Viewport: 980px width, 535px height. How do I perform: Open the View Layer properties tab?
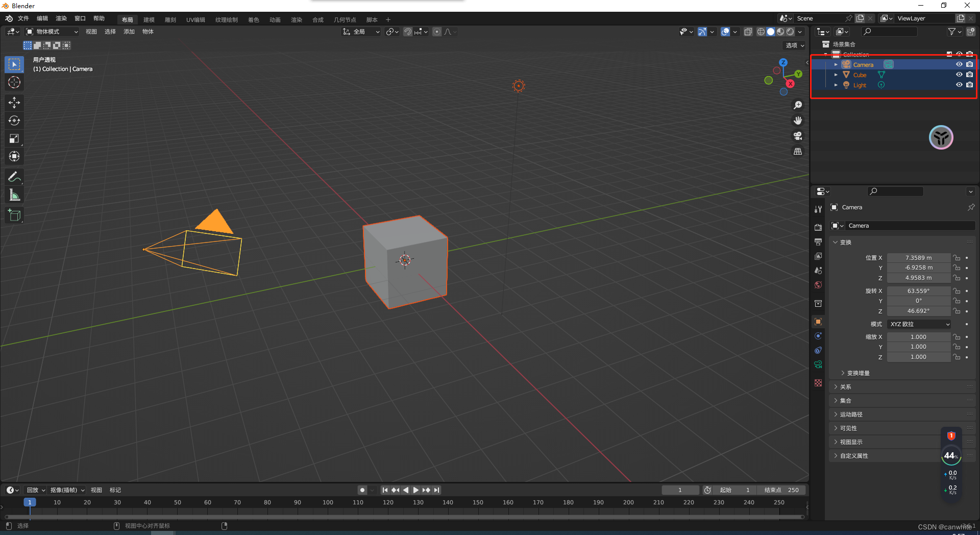pyautogui.click(x=818, y=256)
